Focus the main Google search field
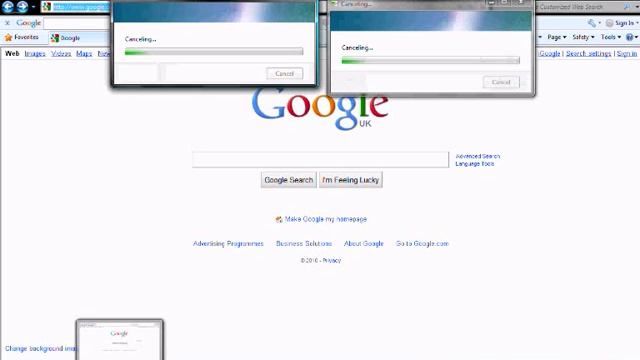The height and width of the screenshot is (360, 640). [320, 160]
